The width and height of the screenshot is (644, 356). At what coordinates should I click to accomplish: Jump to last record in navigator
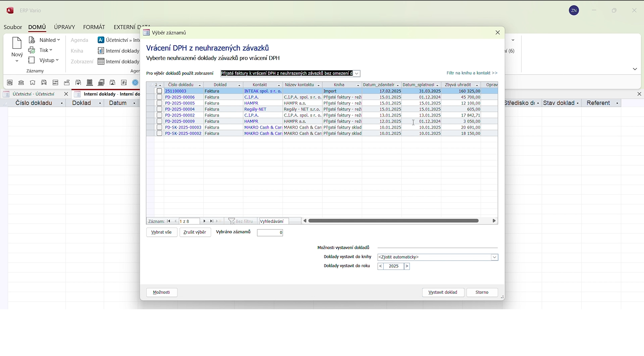211,221
